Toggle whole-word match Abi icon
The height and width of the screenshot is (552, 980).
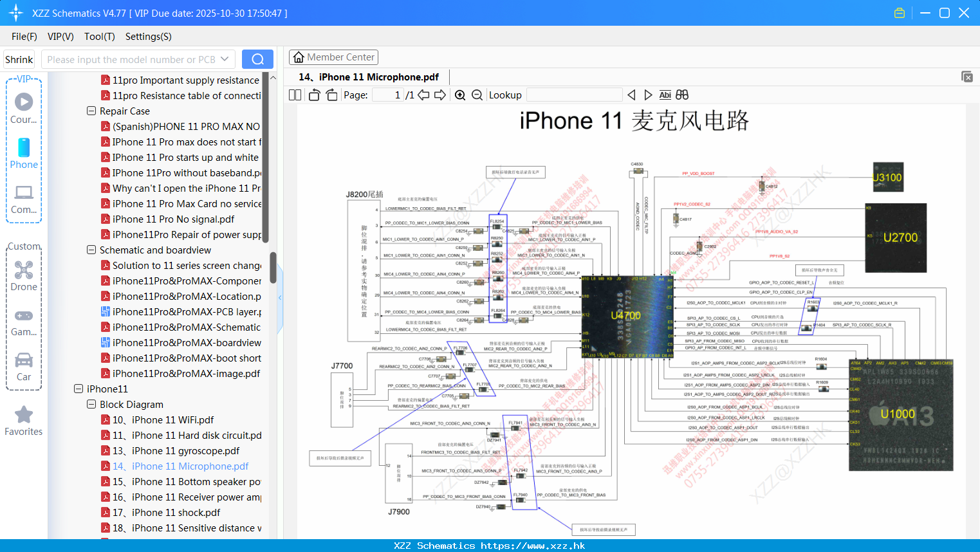click(665, 95)
